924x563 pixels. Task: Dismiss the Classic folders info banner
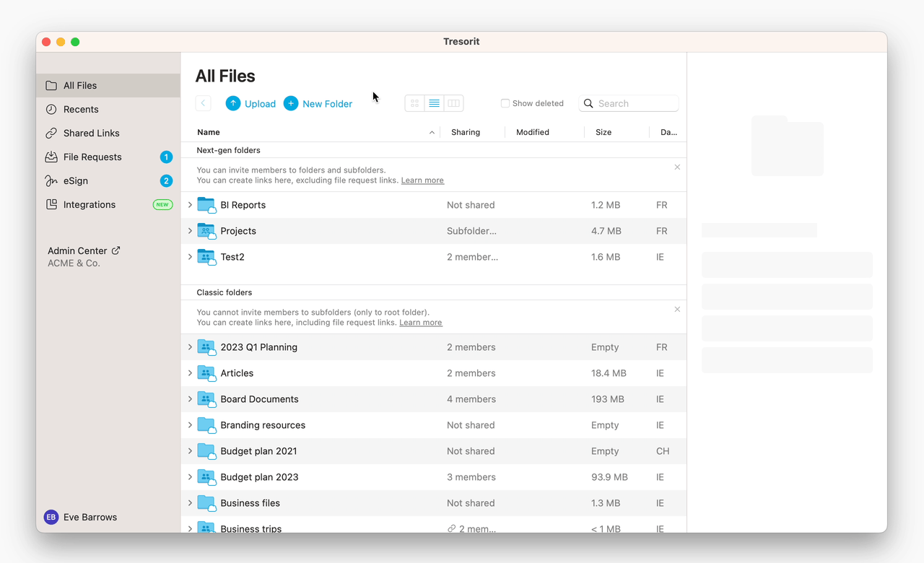[x=677, y=309]
